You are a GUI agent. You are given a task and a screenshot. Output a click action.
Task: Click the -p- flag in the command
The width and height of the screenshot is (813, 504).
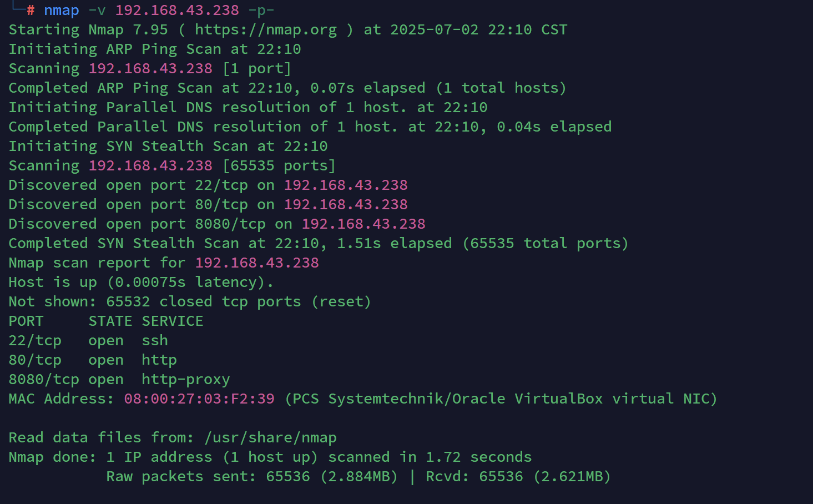pos(261,11)
